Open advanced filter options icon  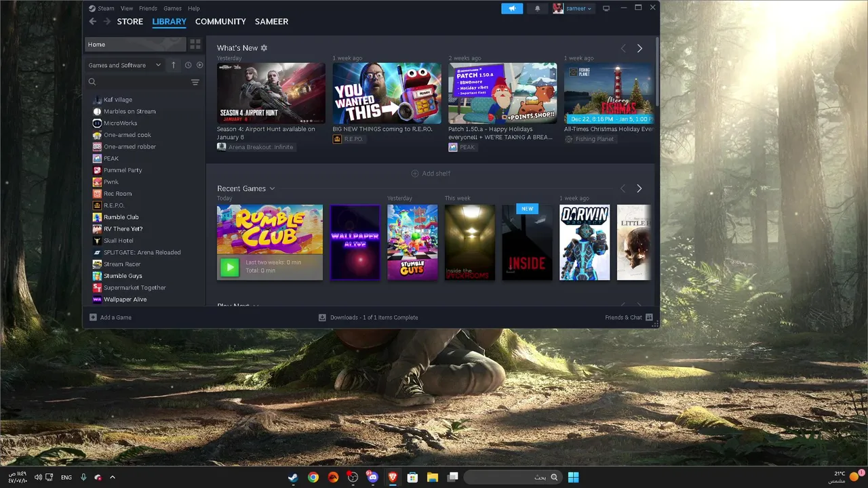click(x=195, y=82)
